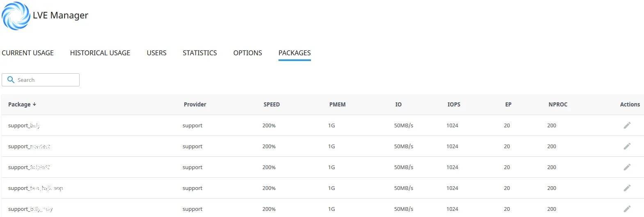Open the HISTORICAL USAGE tab
Viewport: 644px width, 217px height.
coord(100,53)
